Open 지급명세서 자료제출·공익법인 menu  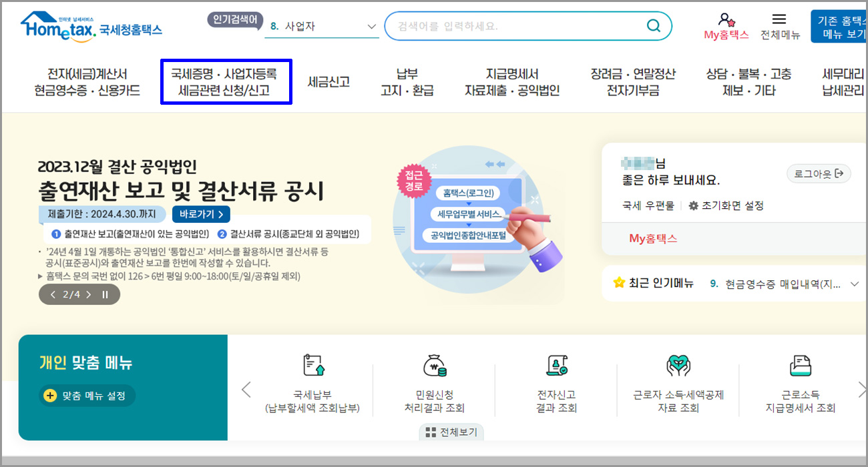point(512,82)
